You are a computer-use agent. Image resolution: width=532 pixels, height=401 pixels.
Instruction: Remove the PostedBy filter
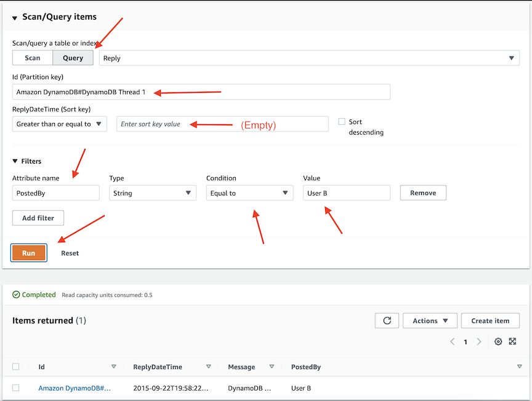[x=423, y=193]
